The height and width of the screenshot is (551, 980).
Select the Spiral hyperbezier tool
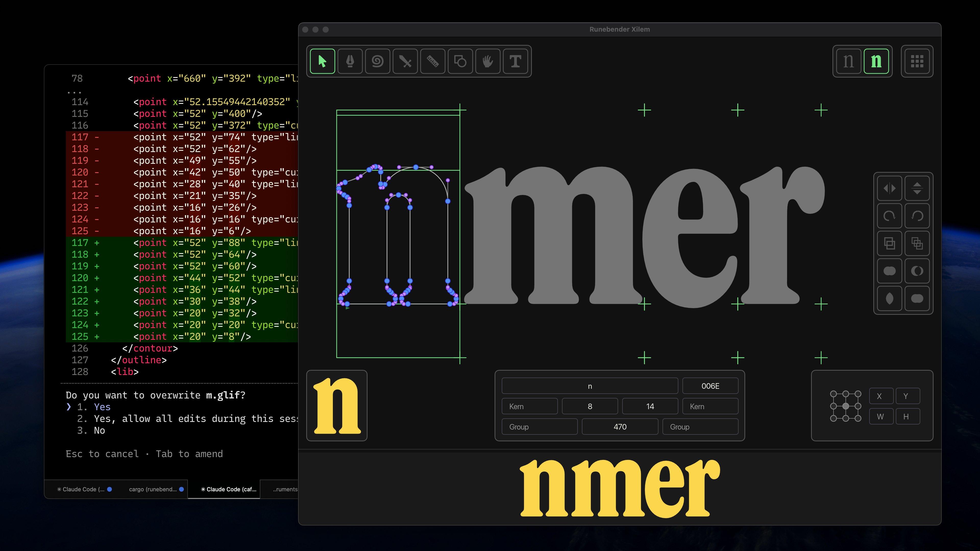[377, 61]
